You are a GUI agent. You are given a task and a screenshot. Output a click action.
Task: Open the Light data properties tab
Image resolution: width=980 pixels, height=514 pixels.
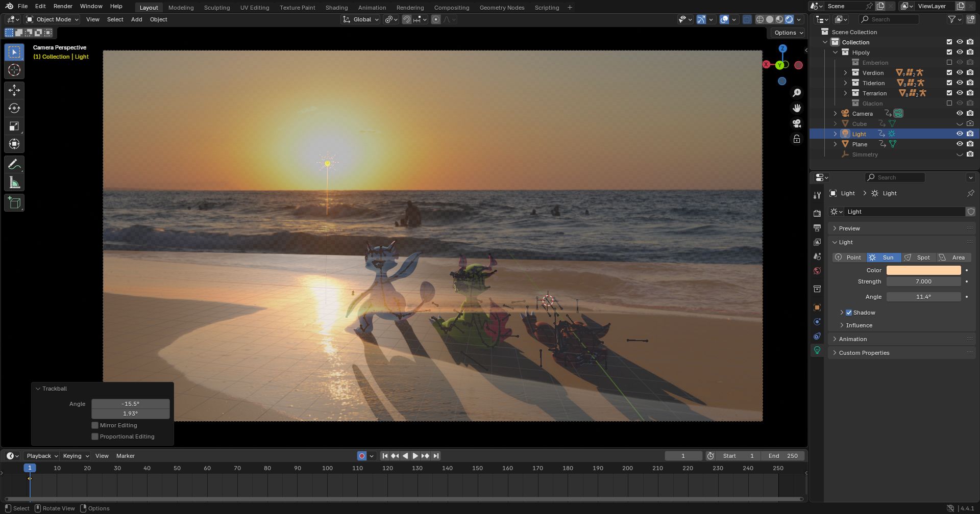[x=817, y=350]
